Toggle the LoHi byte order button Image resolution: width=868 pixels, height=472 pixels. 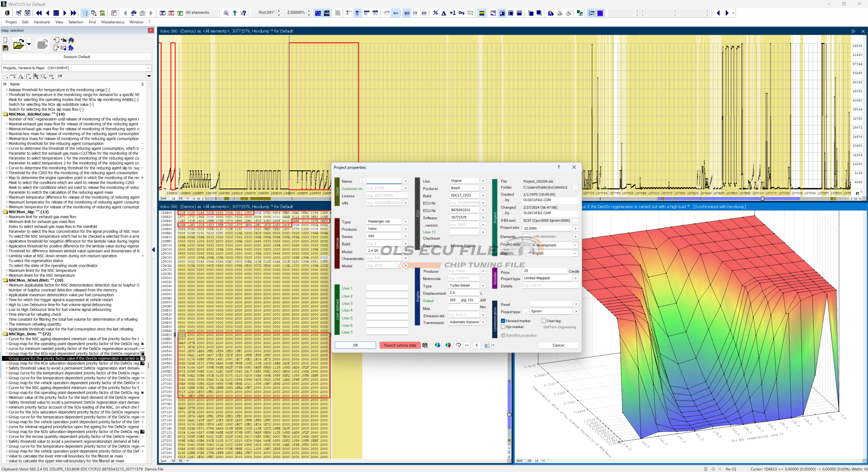[387, 13]
